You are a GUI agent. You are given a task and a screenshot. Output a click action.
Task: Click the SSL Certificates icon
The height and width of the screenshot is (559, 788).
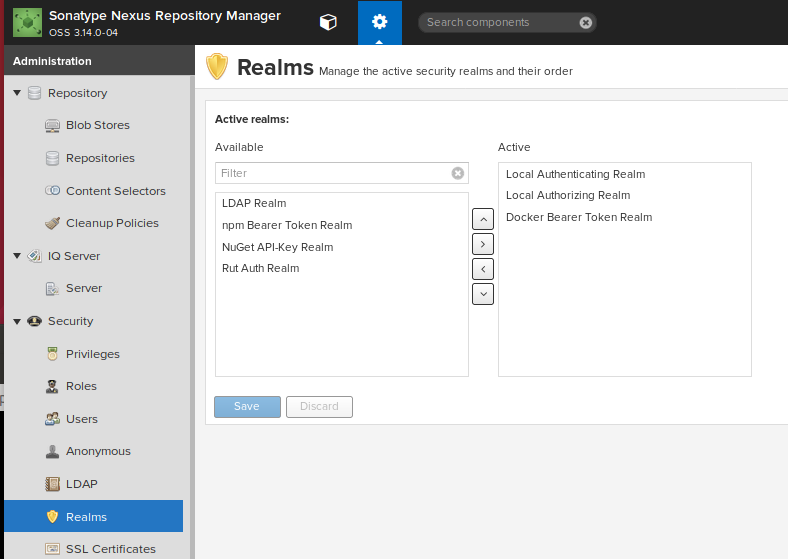pyautogui.click(x=52, y=549)
